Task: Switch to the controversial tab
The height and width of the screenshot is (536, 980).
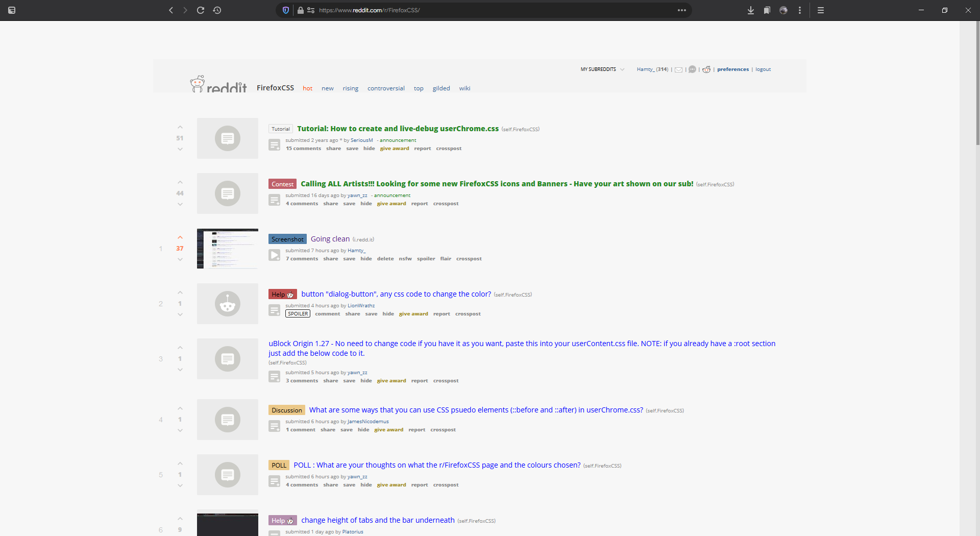Action: (386, 88)
